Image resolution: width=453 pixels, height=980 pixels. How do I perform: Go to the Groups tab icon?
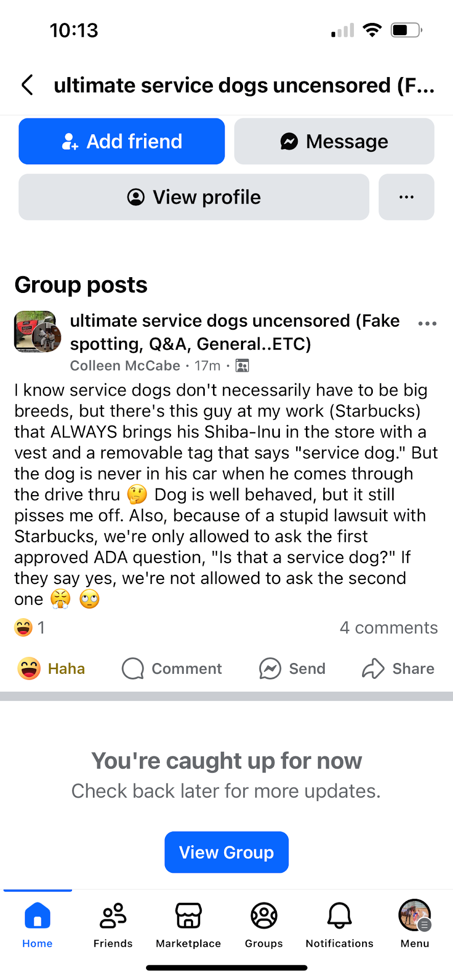(264, 916)
